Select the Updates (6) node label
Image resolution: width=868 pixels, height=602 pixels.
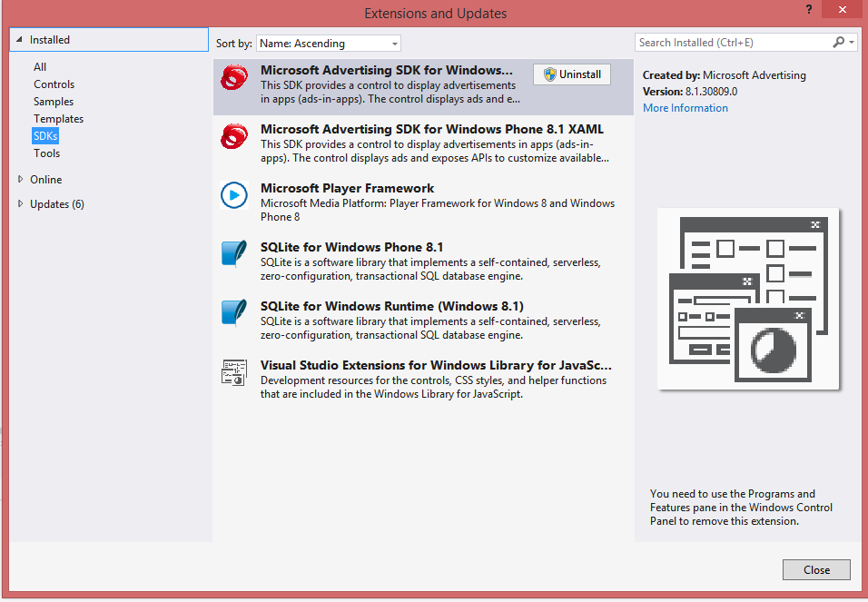point(57,204)
